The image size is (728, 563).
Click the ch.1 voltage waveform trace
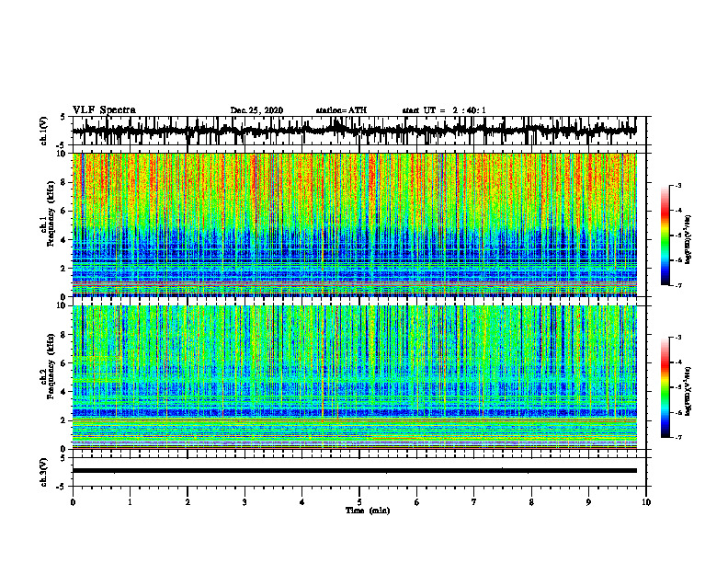354,130
